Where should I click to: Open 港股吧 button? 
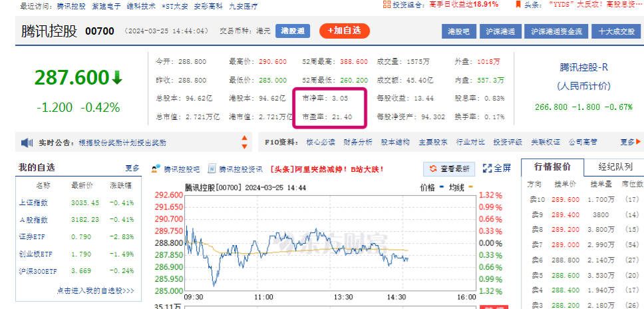tap(458, 32)
